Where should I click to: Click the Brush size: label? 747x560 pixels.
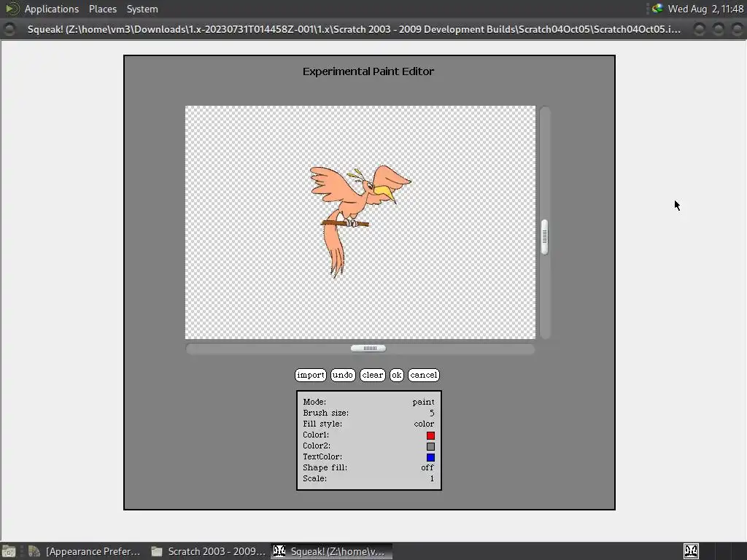(x=326, y=413)
